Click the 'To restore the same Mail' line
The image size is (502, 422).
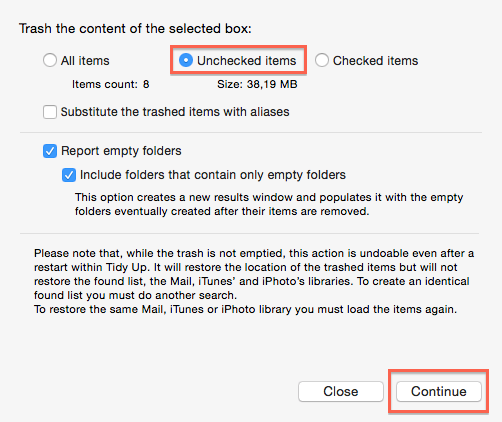pos(245,309)
